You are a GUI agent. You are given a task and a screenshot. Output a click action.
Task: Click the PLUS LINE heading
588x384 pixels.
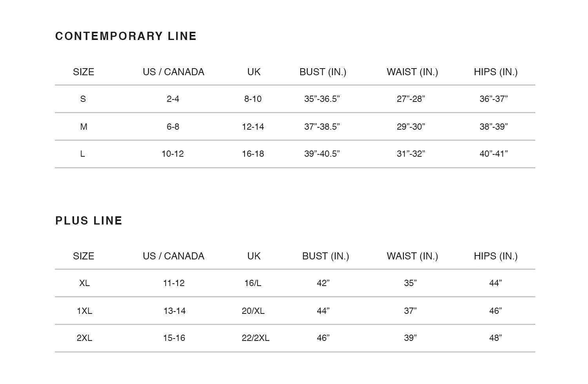point(89,221)
